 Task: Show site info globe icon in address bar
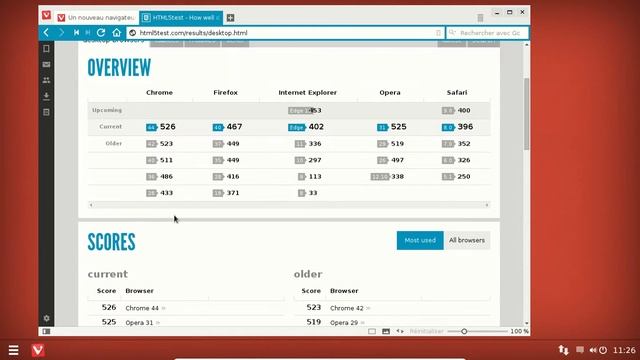pos(133,33)
